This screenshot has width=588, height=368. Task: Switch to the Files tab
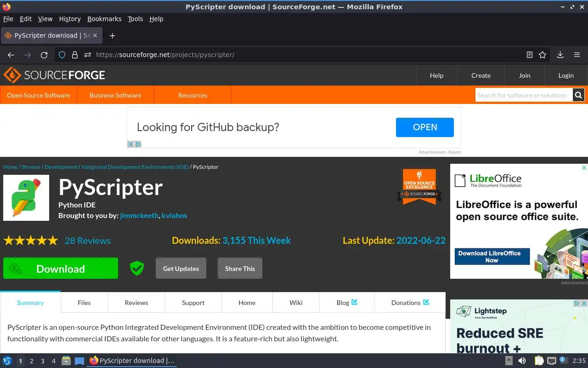84,302
